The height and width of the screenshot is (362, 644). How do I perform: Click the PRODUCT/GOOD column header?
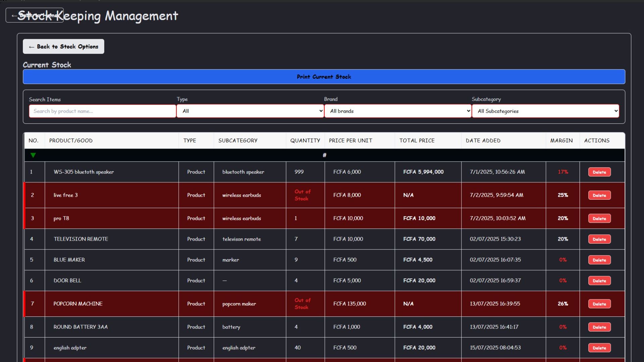tap(71, 140)
